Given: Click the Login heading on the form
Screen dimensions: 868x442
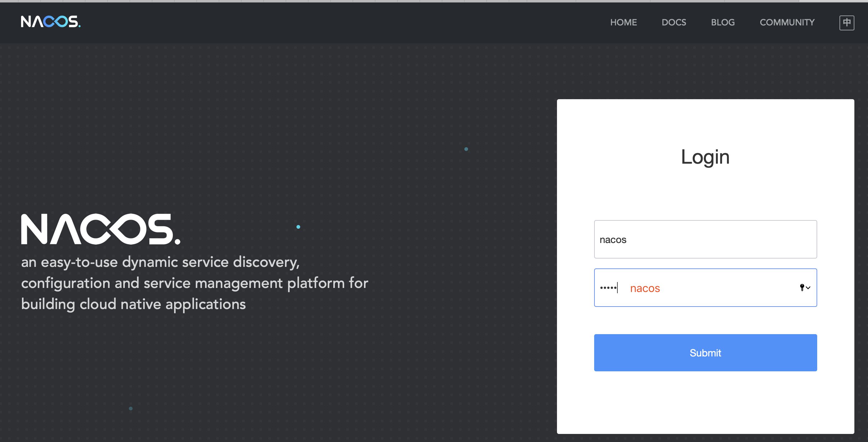Looking at the screenshot, I should click(x=705, y=157).
